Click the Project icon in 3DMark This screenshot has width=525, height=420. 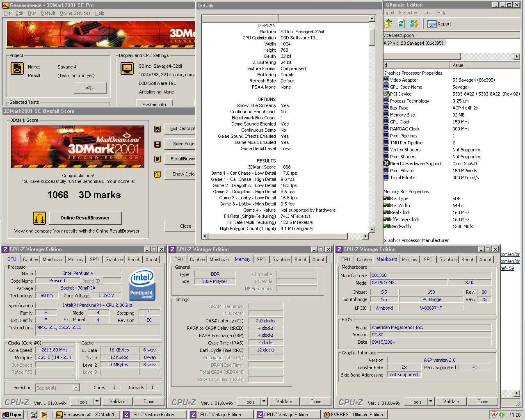point(17,68)
